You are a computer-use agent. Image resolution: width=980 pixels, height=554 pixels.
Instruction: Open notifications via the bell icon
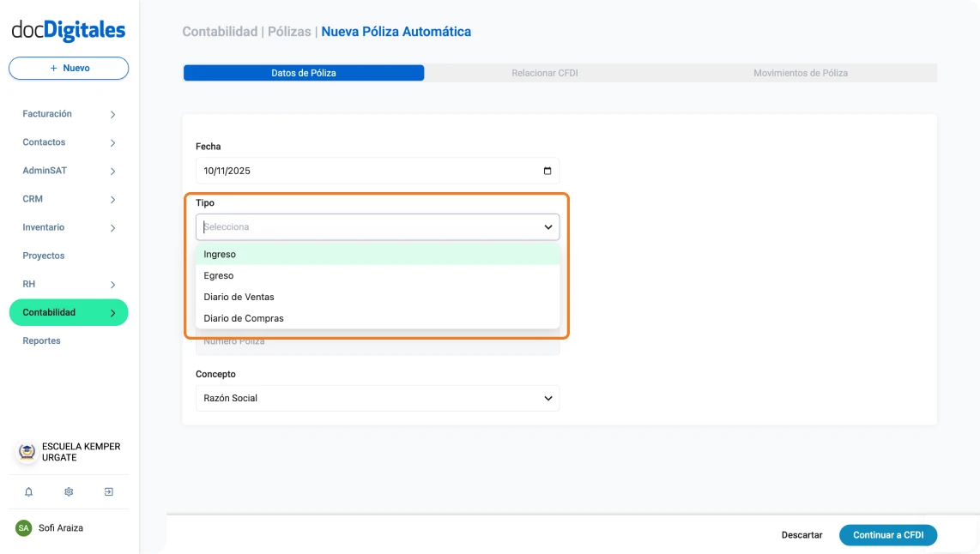coord(29,491)
